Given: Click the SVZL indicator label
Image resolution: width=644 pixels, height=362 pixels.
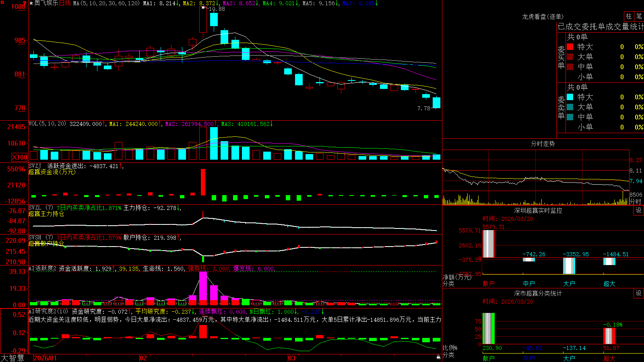Looking at the screenshot, I should point(35,208).
